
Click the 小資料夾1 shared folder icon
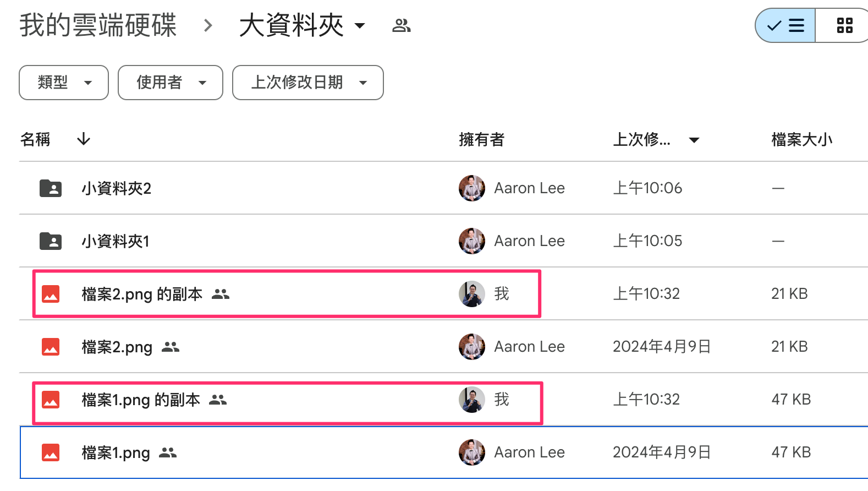pos(51,241)
